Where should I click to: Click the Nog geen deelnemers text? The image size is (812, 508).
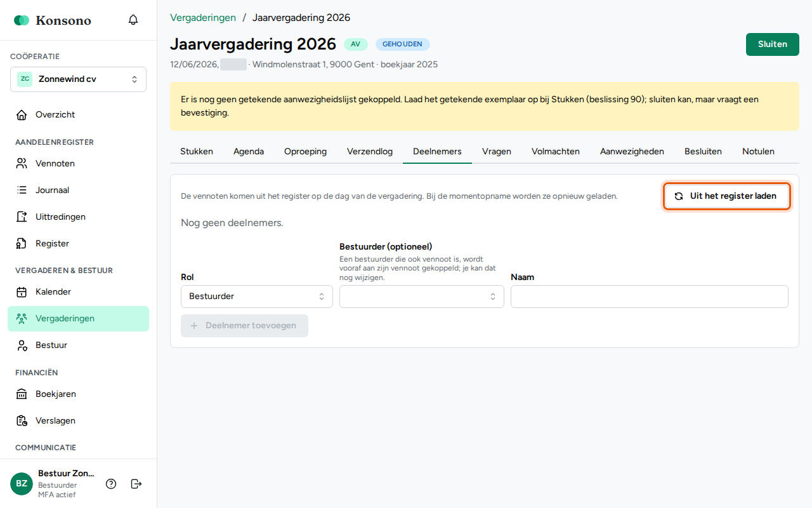click(x=232, y=223)
